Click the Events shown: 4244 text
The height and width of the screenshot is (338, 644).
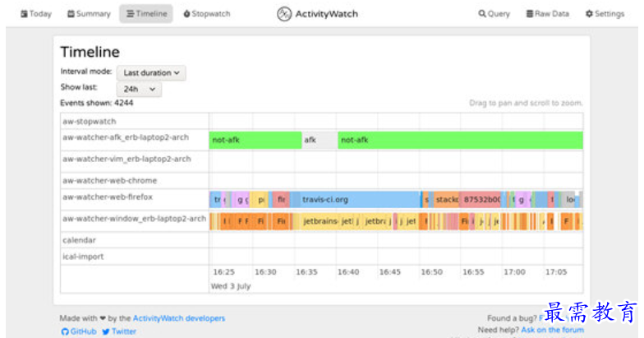click(x=97, y=103)
